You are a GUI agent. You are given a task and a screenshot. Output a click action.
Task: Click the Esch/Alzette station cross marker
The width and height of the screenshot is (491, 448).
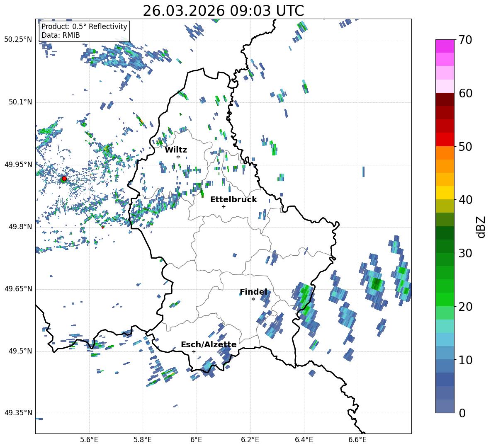194,351
